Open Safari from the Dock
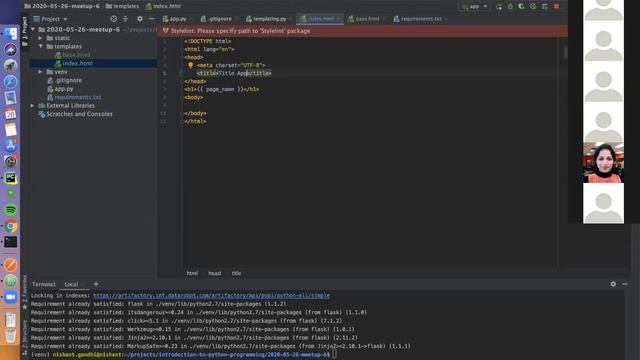The image size is (640, 360). tap(11, 82)
